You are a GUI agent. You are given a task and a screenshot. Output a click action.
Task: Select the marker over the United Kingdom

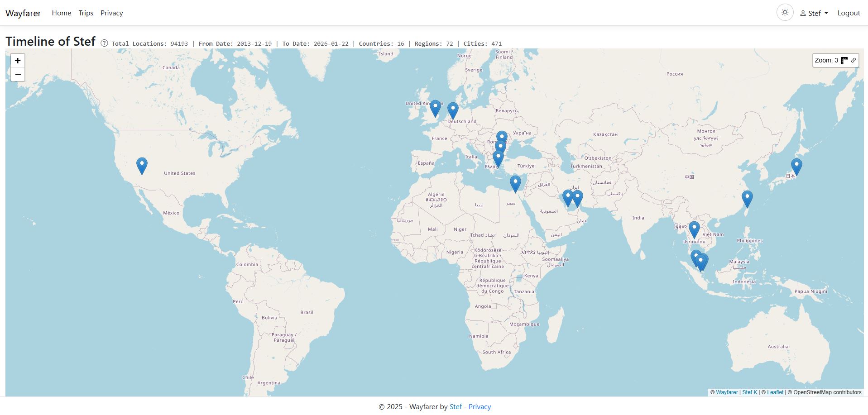(x=435, y=109)
